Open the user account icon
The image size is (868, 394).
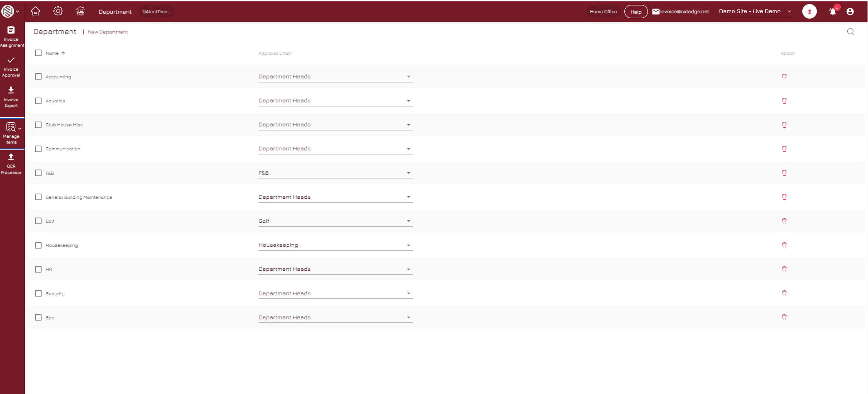tap(850, 12)
